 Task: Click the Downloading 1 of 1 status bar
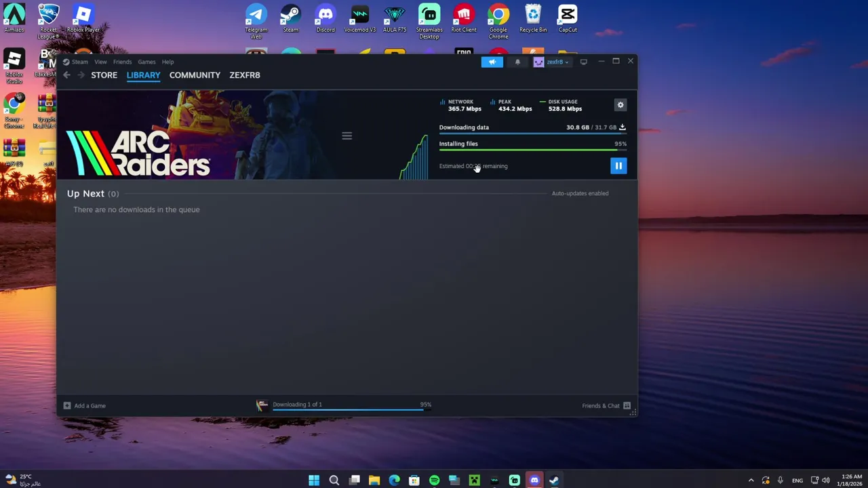352,405
